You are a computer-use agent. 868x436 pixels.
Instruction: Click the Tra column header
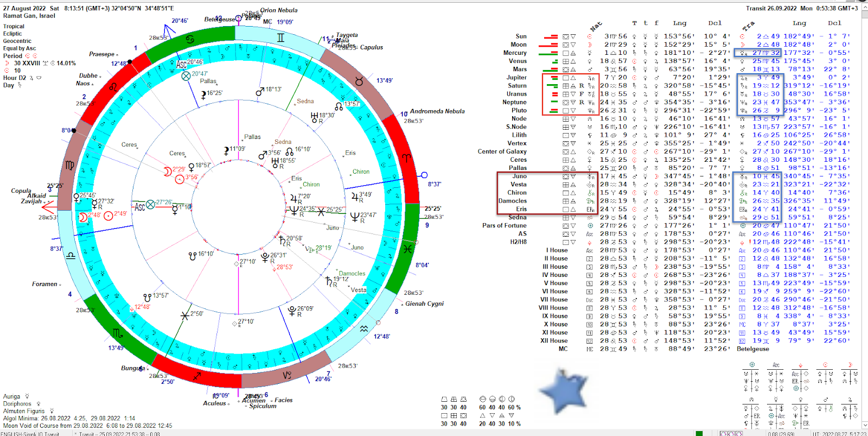[748, 26]
